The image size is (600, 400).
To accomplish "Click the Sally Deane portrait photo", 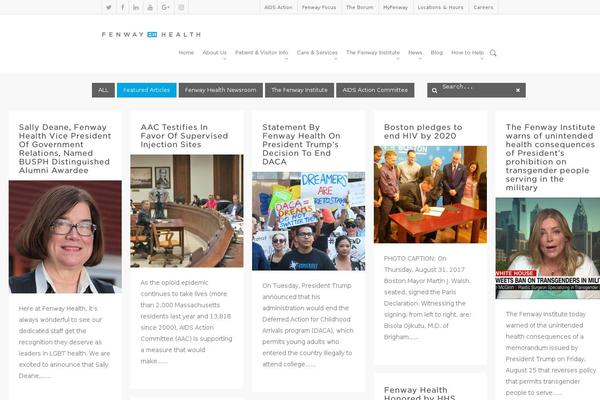I will 65,237.
